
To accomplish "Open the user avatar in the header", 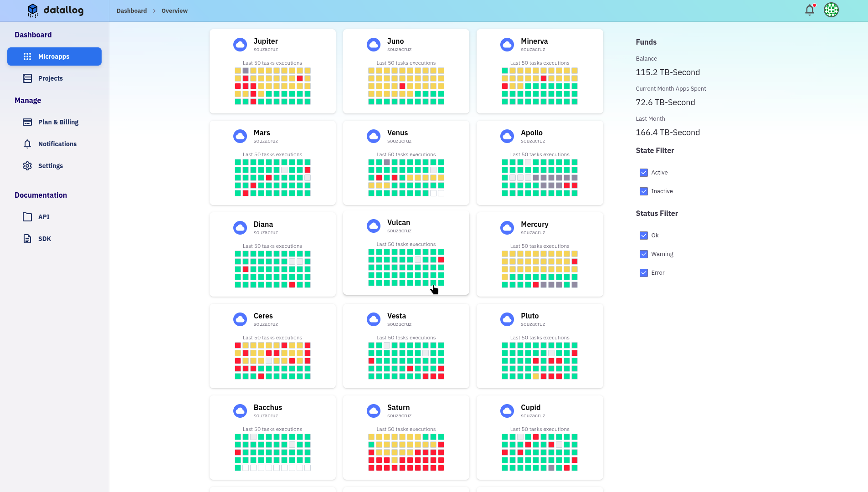I will coord(831,10).
